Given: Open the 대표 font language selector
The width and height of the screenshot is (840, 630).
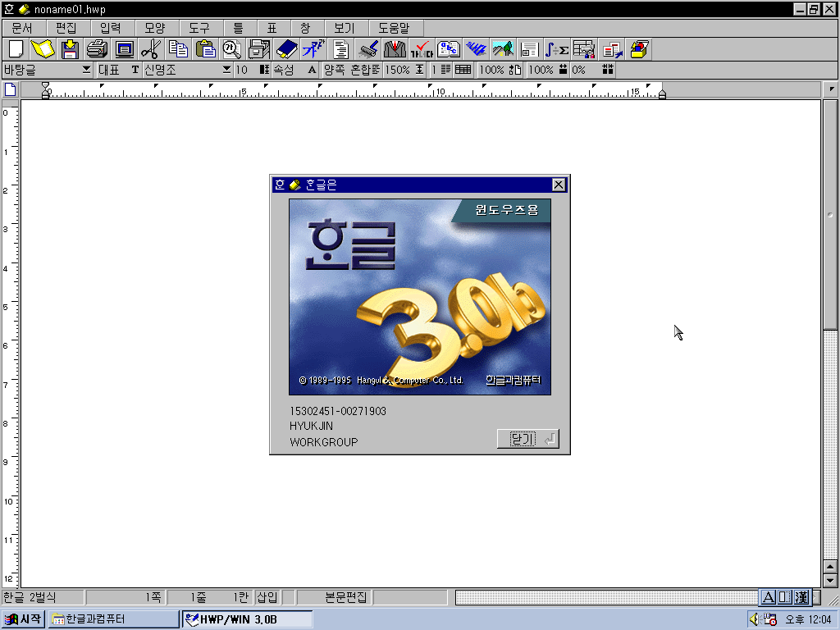Looking at the screenshot, I should pyautogui.click(x=118, y=70).
